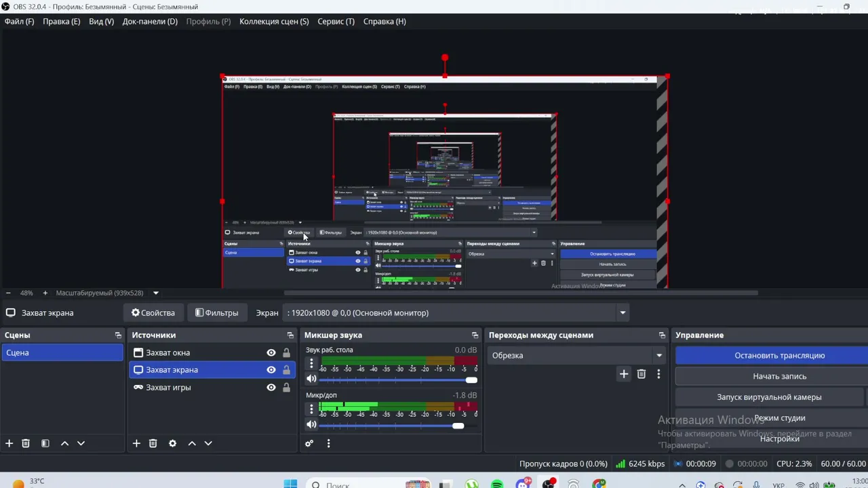This screenshot has width=868, height=488.
Task: Remove the selected scene with trash icon
Action: pos(26,443)
